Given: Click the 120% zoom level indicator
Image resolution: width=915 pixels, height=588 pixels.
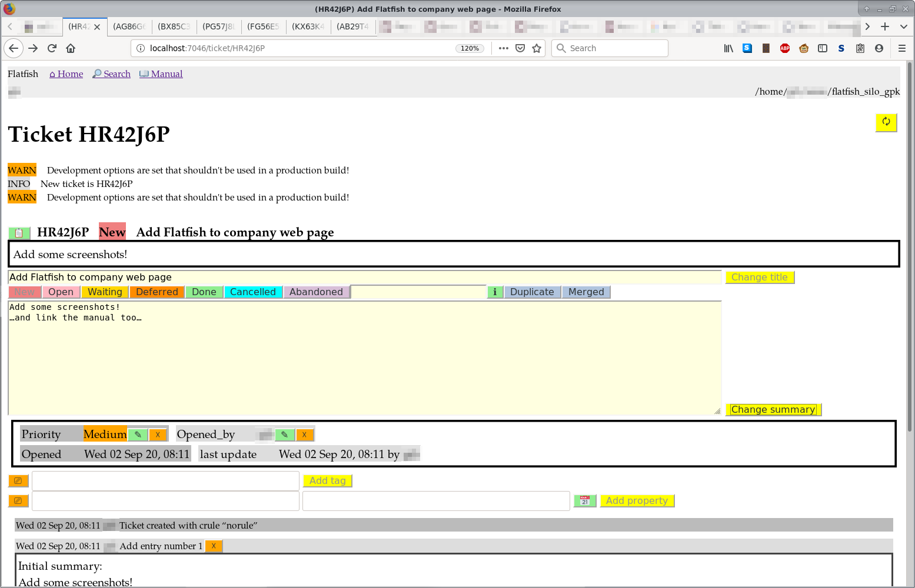Looking at the screenshot, I should (470, 48).
